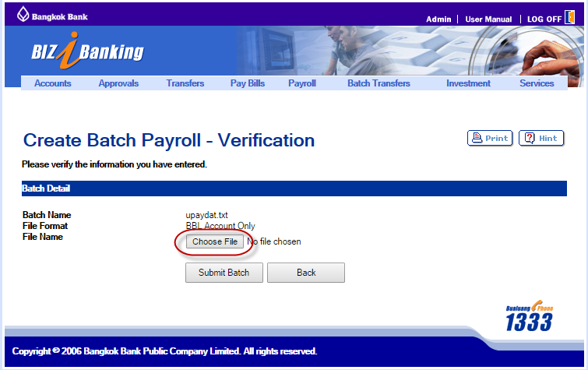Click the Choose File button

pos(215,241)
